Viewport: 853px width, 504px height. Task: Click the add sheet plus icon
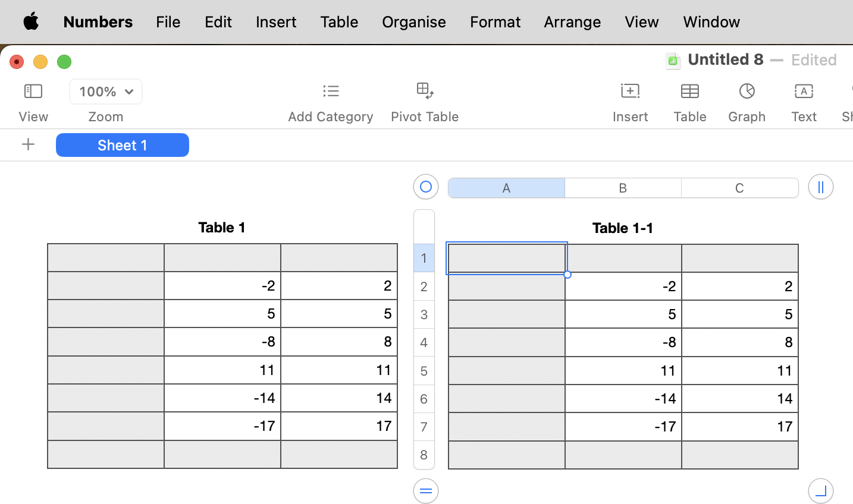pos(28,144)
